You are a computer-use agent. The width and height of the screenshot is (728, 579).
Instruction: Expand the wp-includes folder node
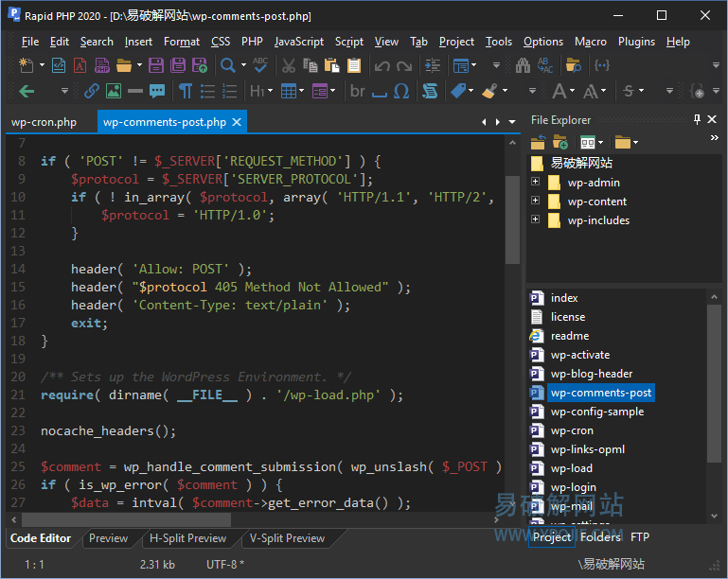tap(535, 220)
